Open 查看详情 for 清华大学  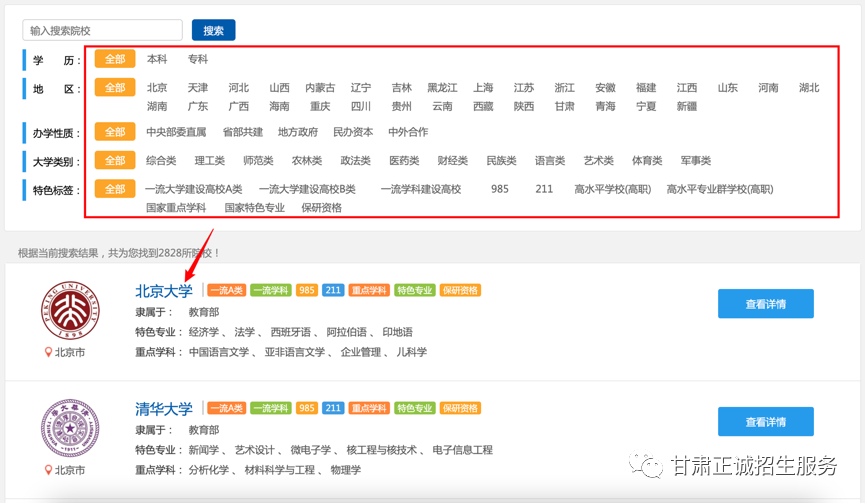[x=765, y=421]
